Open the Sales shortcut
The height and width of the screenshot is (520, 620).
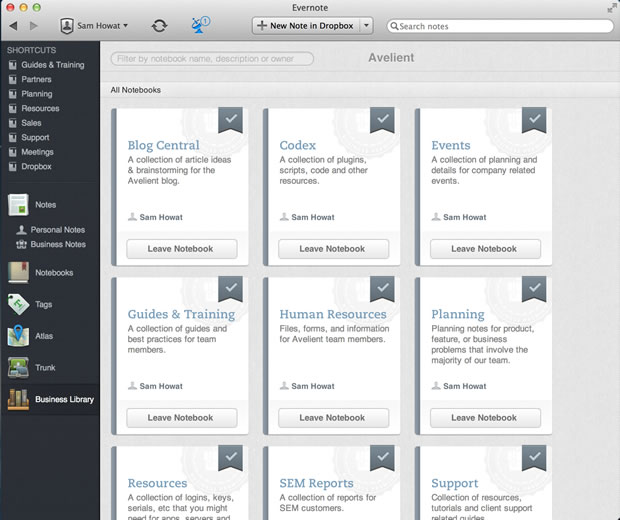pos(31,123)
